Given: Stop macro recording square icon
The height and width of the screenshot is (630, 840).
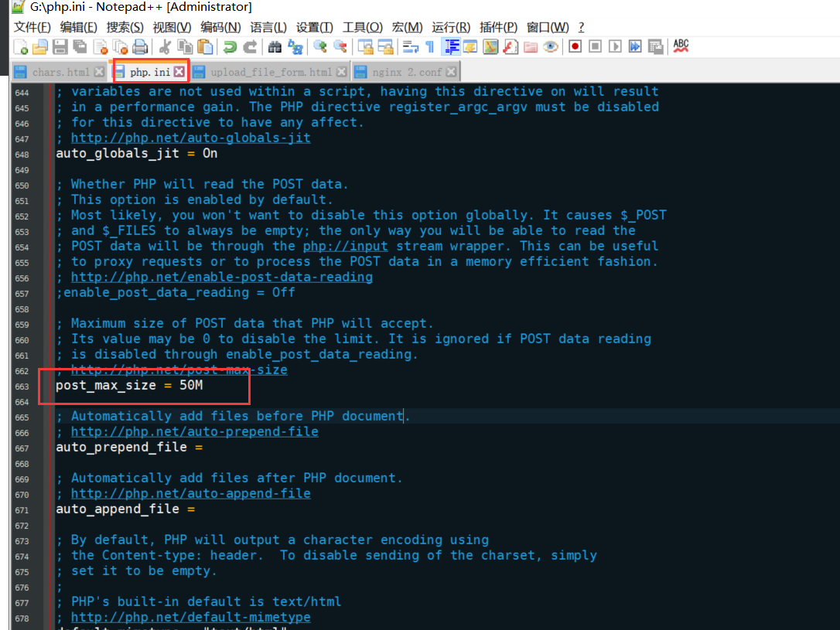Looking at the screenshot, I should [x=595, y=47].
